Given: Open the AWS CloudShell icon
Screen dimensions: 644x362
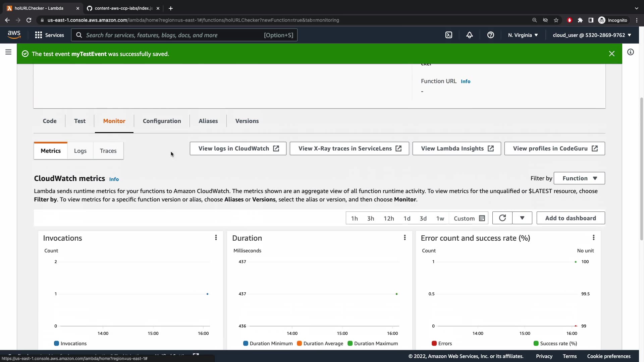Looking at the screenshot, I should point(448,35).
